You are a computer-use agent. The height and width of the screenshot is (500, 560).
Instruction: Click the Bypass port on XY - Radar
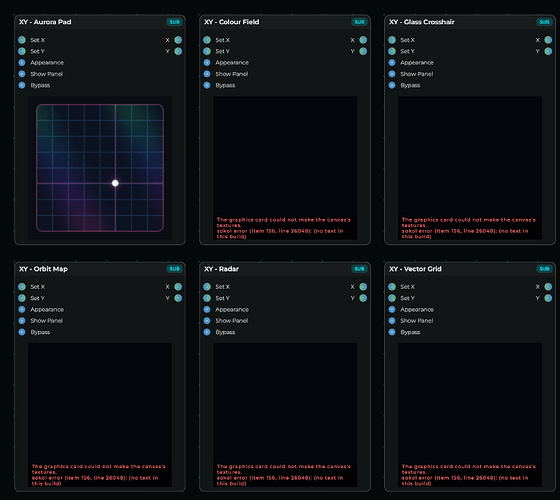[x=207, y=332]
